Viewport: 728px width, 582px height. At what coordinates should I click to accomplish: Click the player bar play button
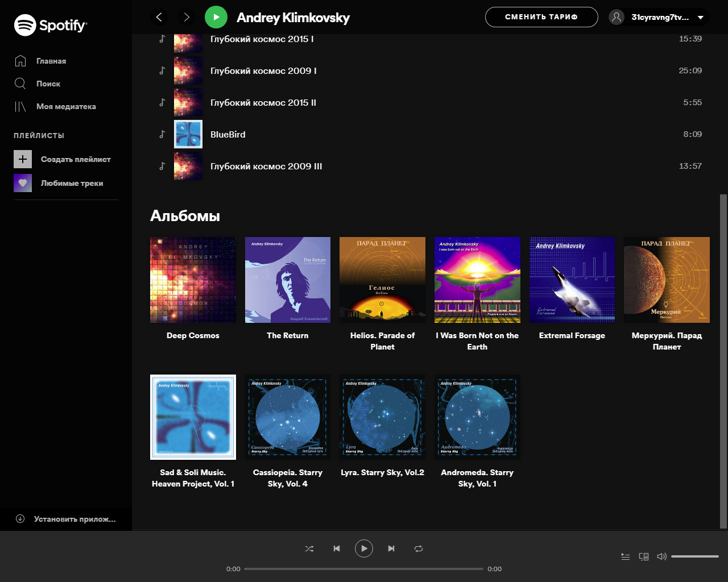(x=364, y=548)
